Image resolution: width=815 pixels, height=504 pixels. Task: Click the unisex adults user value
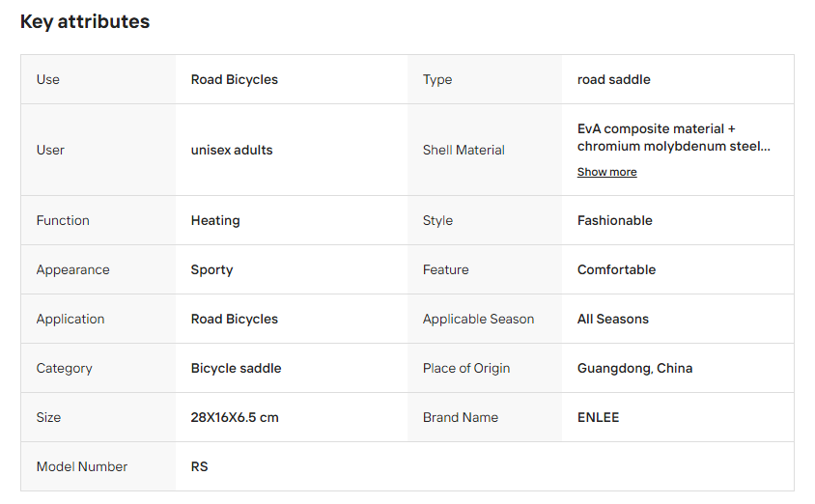[x=232, y=151]
